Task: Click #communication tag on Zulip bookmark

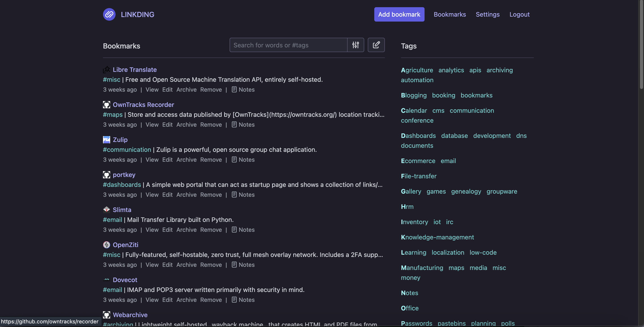Action: 127,150
